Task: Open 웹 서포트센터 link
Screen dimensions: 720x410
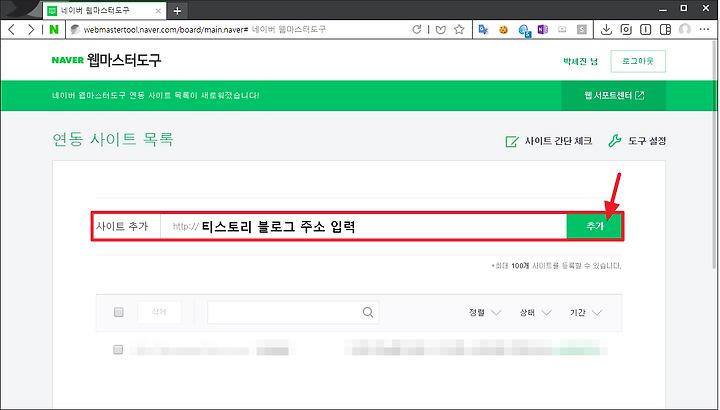Action: [x=613, y=95]
